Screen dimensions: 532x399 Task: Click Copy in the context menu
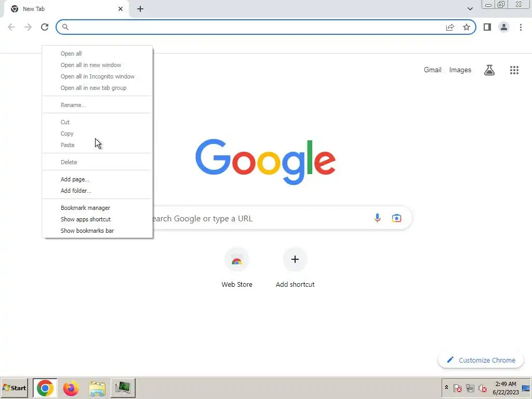coord(97,134)
